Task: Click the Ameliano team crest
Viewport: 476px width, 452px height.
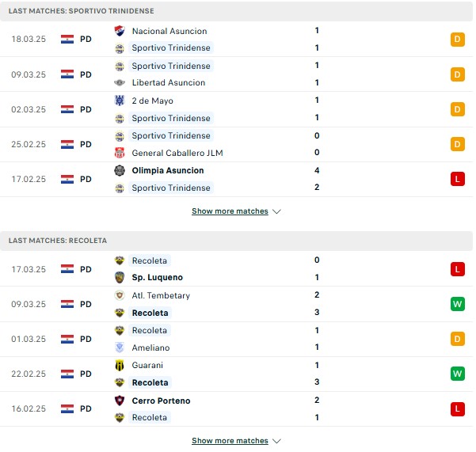Action: [x=120, y=348]
